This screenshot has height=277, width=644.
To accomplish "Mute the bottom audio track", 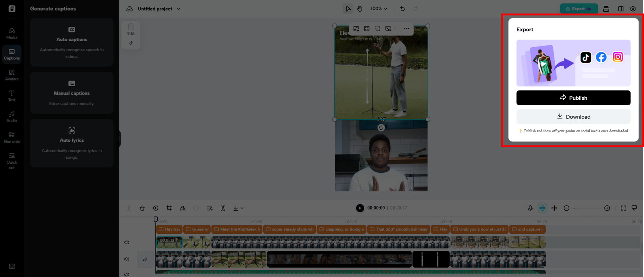I will point(127,274).
